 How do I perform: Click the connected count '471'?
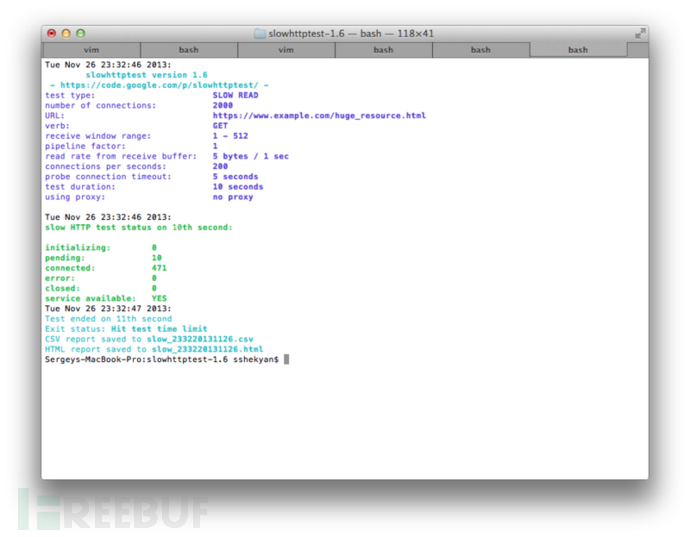(x=159, y=268)
